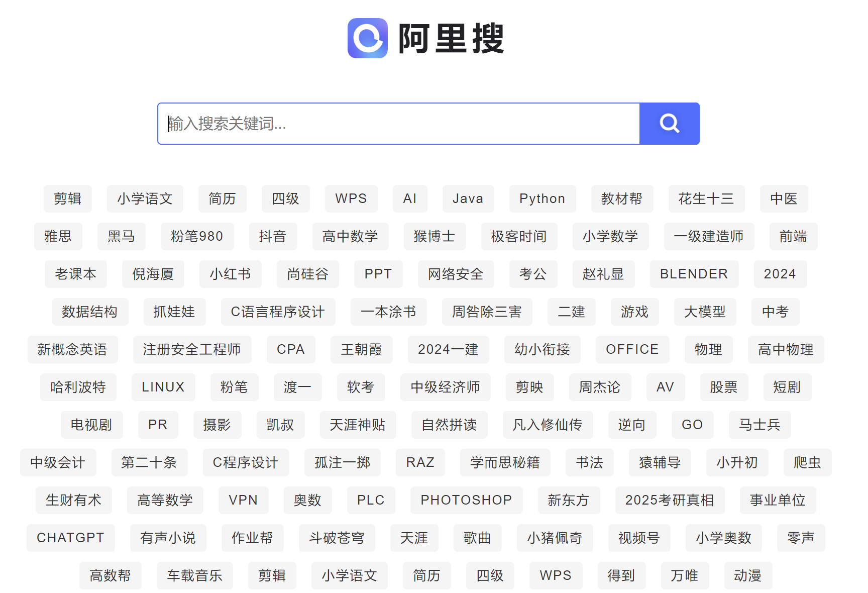
Task: Open the Python hot search tag
Action: coord(542,199)
